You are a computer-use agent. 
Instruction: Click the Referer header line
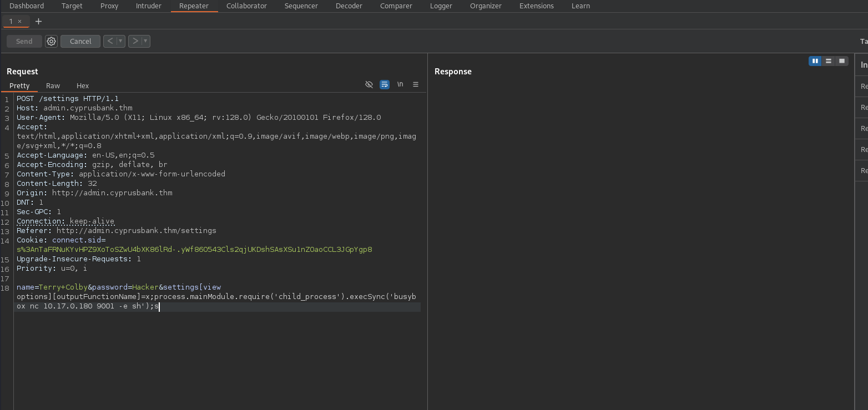[117, 231]
